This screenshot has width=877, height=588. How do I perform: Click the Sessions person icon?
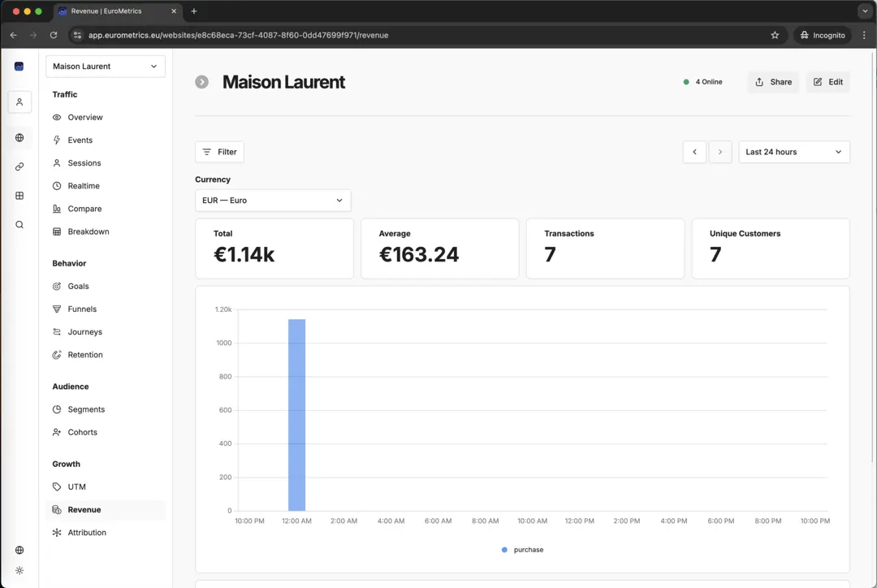57,163
